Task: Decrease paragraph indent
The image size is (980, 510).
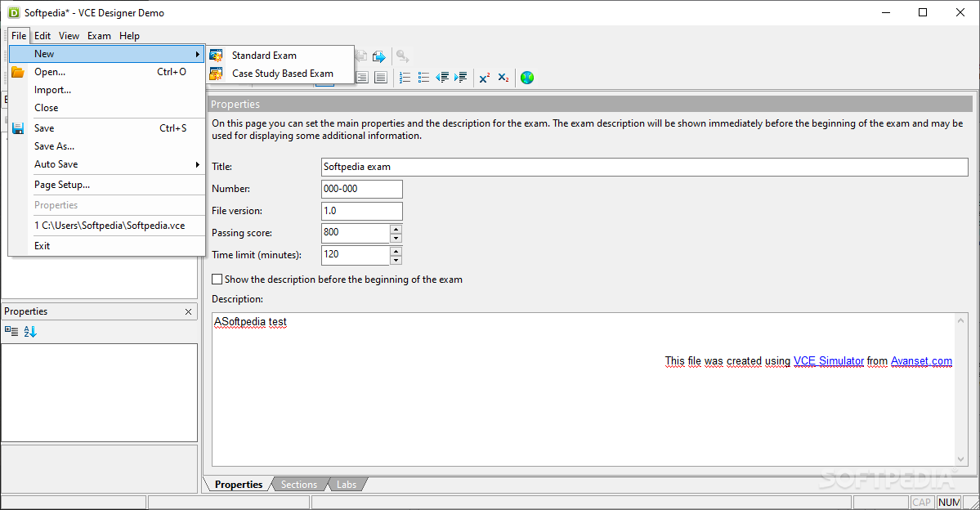Action: (x=442, y=78)
